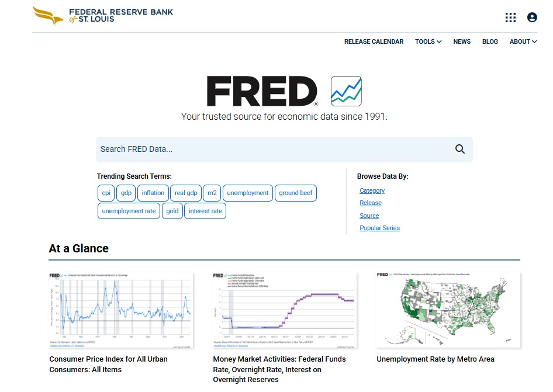Image resolution: width=553 pixels, height=392 pixels.
Task: Open Release Calendar page
Action: [374, 41]
